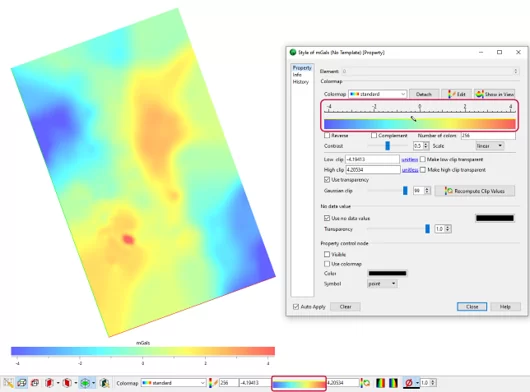Click the Clear button

point(345,307)
